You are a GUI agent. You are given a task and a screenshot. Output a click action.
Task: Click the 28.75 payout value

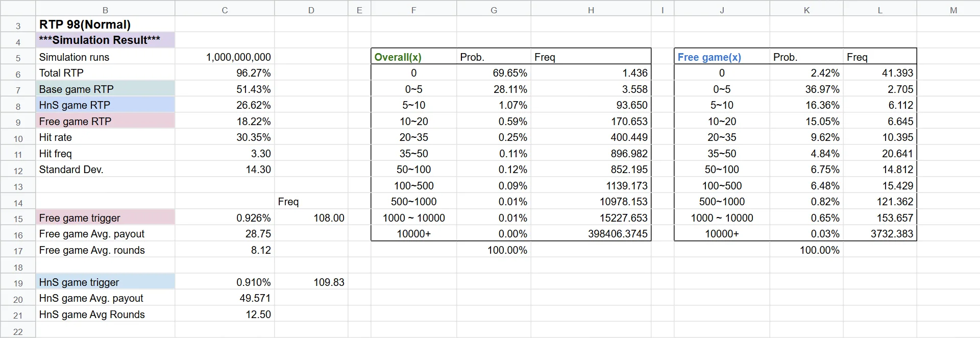pos(225,234)
